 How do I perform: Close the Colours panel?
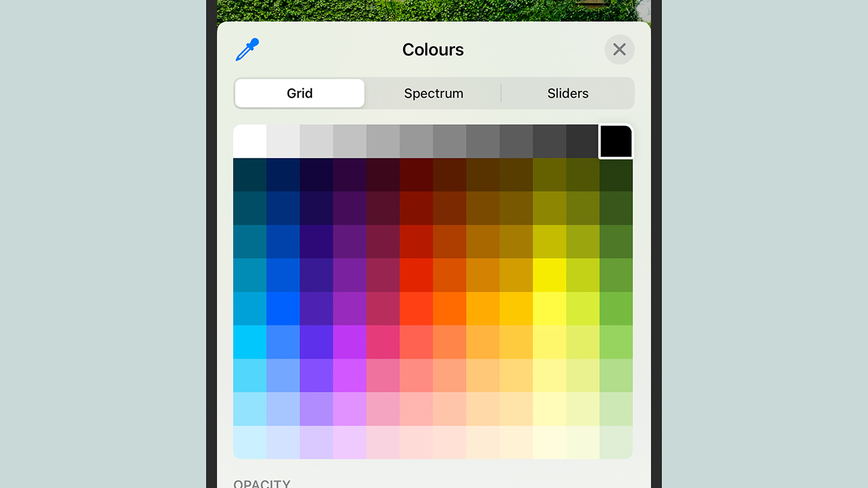pyautogui.click(x=619, y=49)
